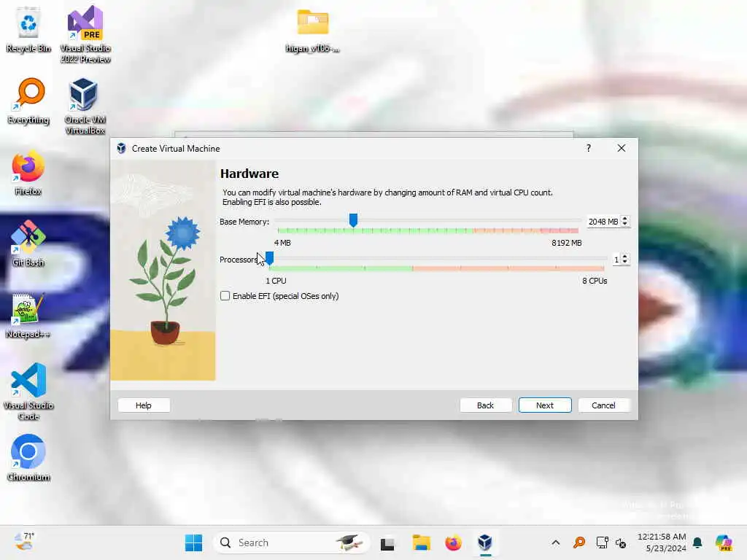This screenshot has width=747, height=560.
Task: Click the question mark help icon in title bar
Action: tap(589, 148)
